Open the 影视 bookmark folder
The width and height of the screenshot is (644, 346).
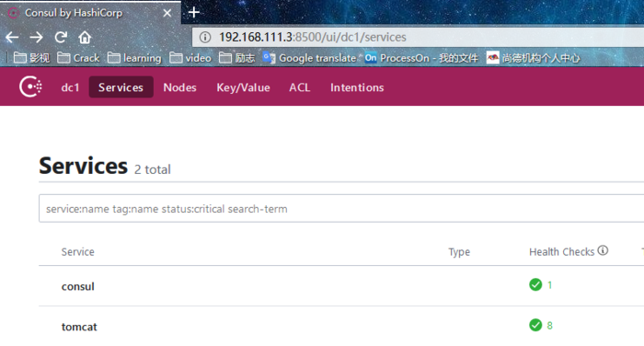click(31, 58)
